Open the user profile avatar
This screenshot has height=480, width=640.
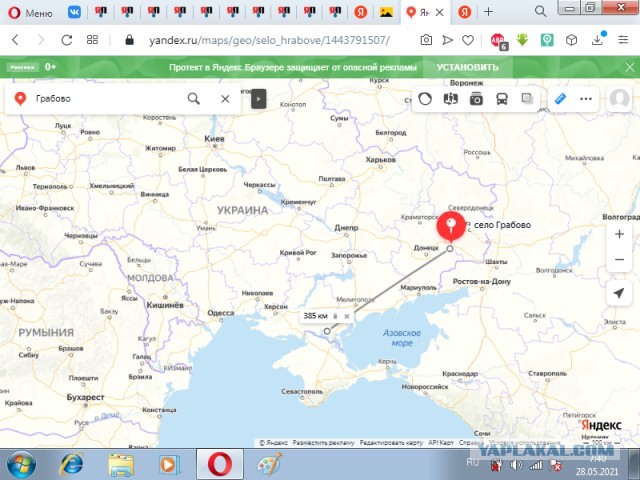(x=619, y=99)
